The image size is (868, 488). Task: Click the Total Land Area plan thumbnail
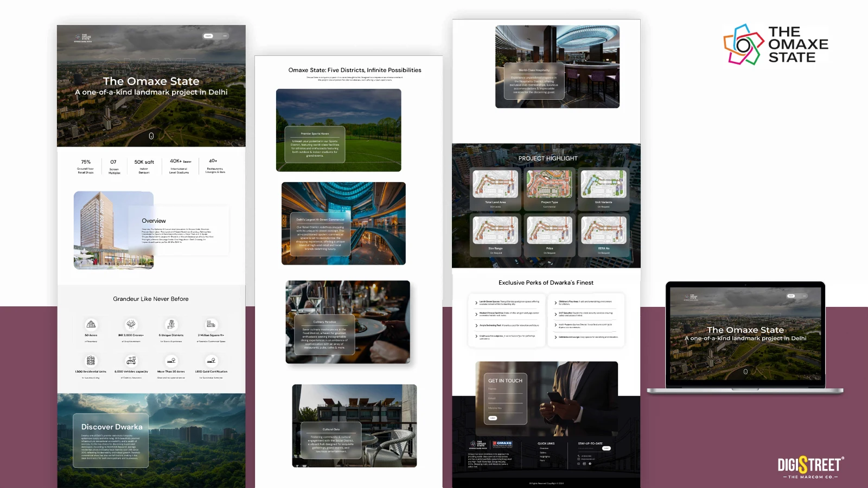tap(495, 183)
